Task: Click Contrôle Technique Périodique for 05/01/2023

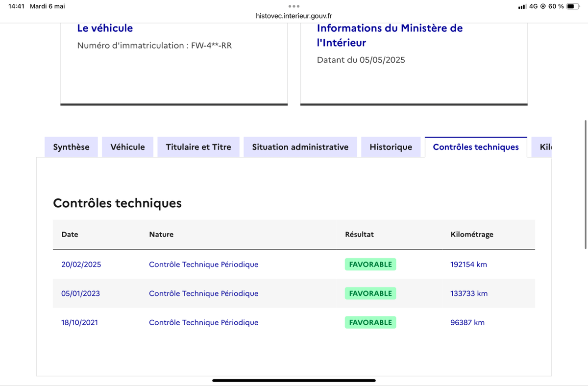Action: click(x=204, y=293)
